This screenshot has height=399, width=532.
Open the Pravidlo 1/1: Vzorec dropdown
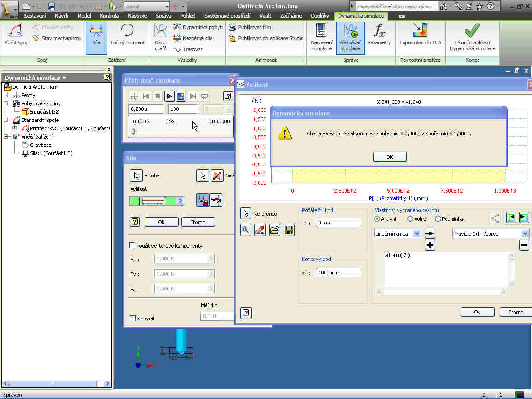tap(525, 233)
